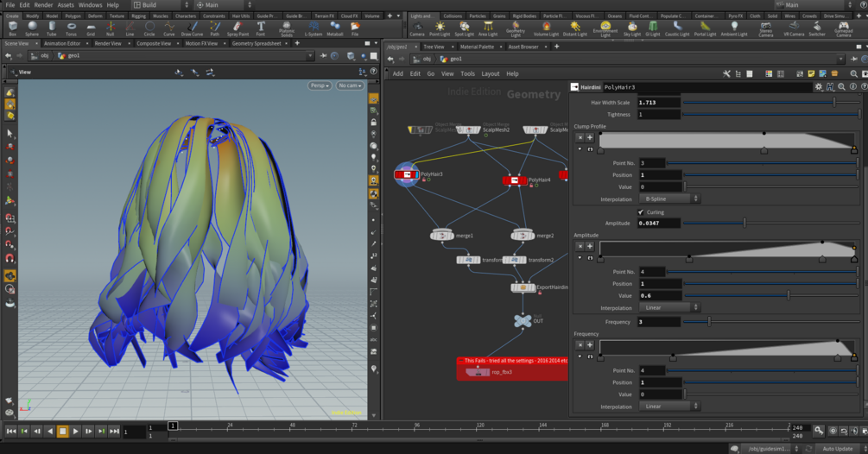The image size is (868, 454).
Task: Select the Tube shelf tool
Action: (52, 28)
